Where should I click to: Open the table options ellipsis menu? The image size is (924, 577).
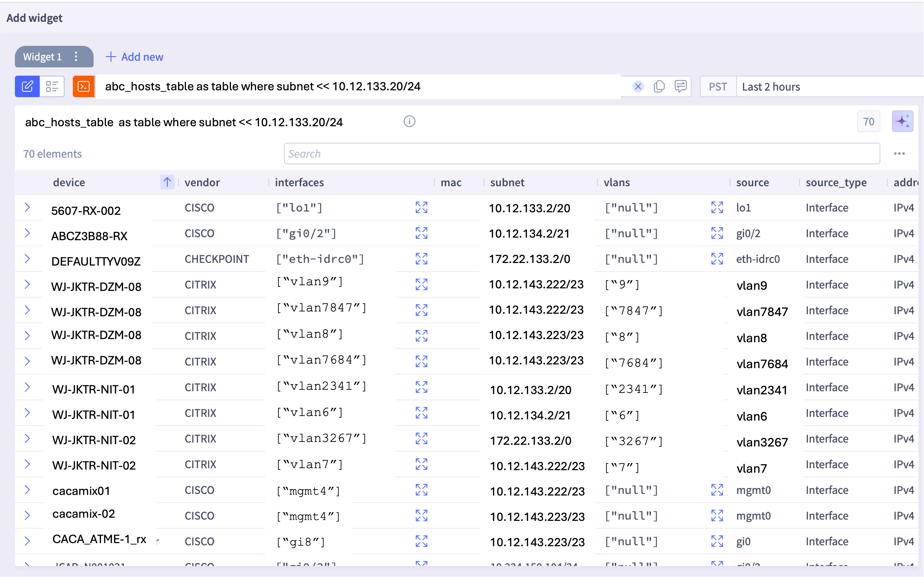point(900,153)
